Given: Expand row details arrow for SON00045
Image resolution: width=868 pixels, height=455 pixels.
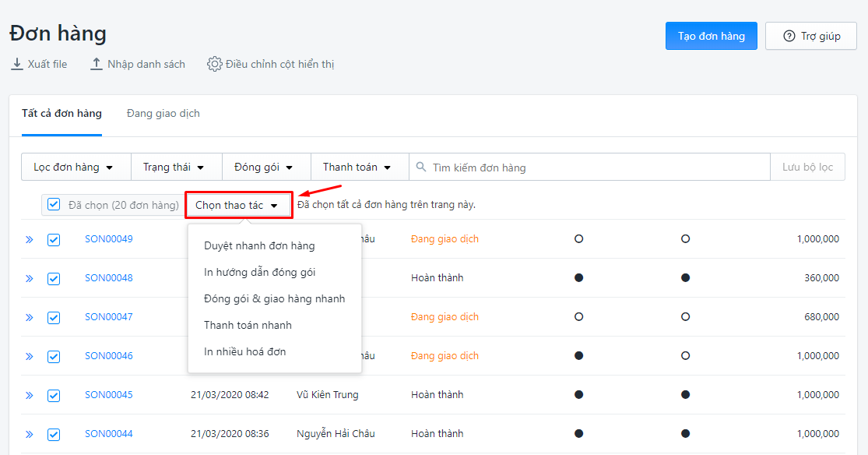Looking at the screenshot, I should point(30,395).
